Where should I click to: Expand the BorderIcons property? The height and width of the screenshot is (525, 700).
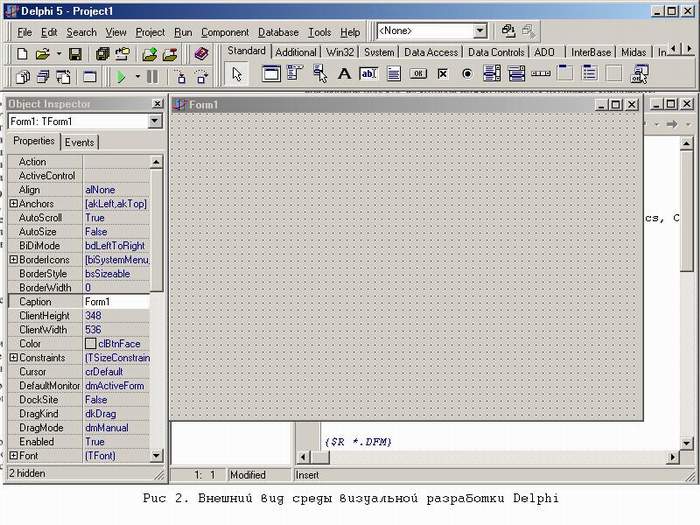point(14,259)
